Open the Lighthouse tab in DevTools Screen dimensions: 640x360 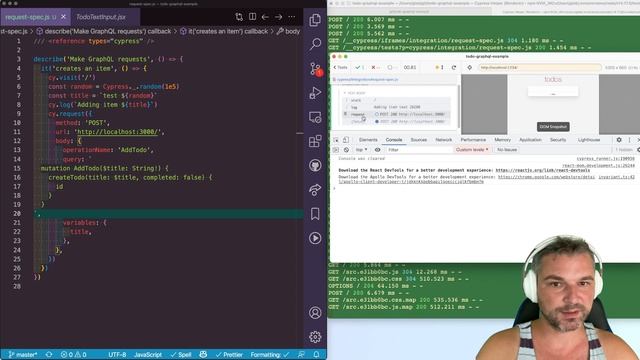pos(589,140)
